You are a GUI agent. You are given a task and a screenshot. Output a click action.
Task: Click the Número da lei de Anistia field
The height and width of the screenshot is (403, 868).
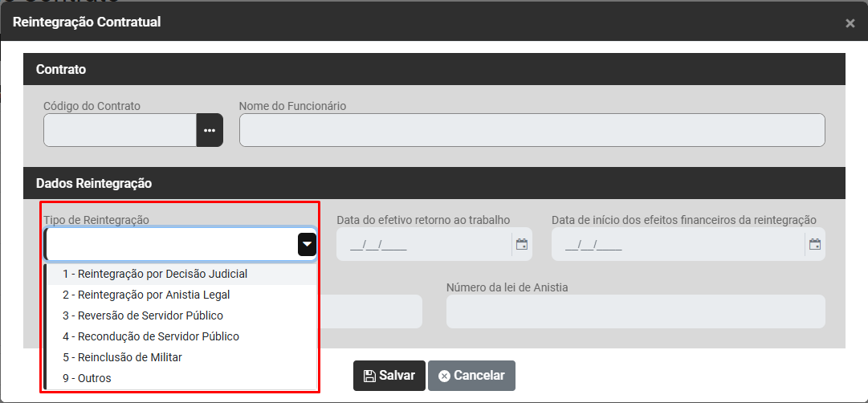635,311
